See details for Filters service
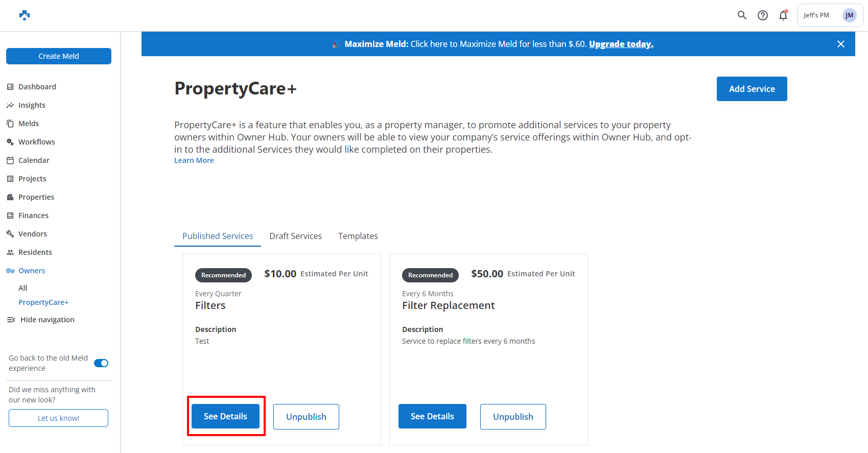The image size is (868, 453). point(225,416)
